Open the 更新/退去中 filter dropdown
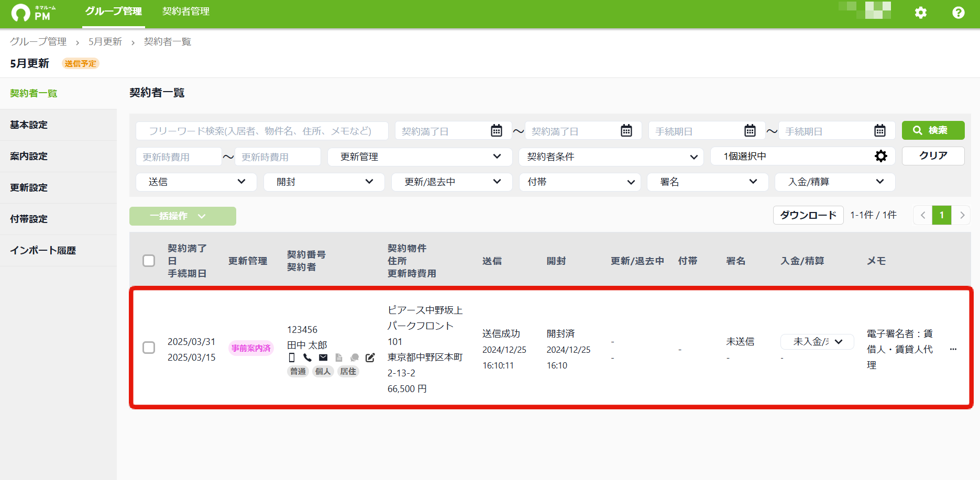 [452, 182]
